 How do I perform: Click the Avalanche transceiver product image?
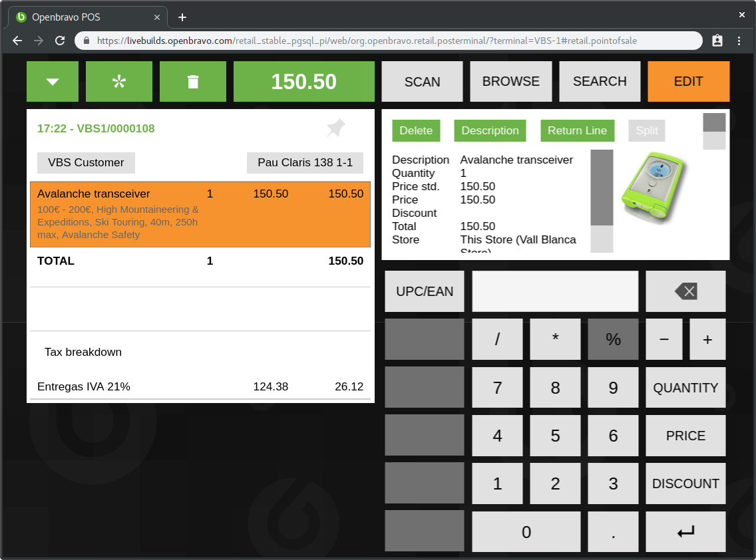[654, 188]
